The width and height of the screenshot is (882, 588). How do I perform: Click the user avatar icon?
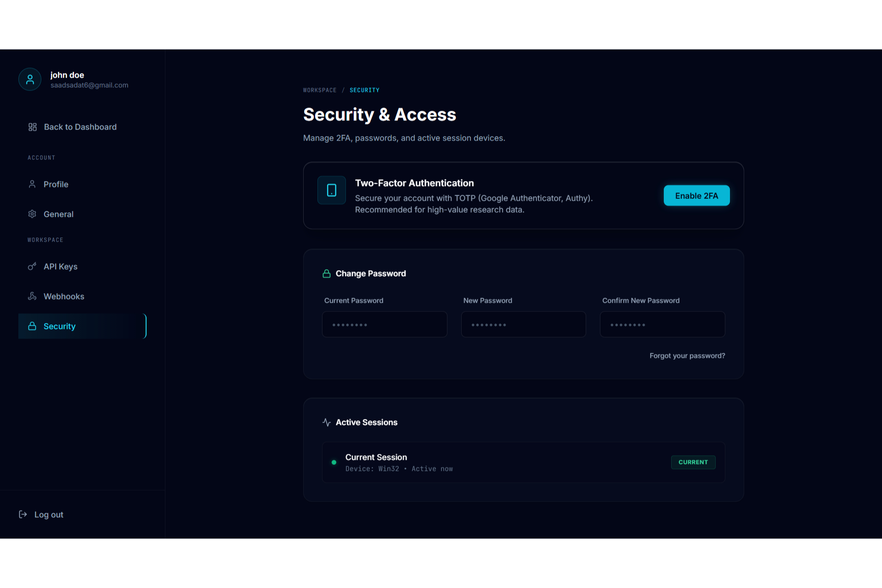(x=30, y=79)
